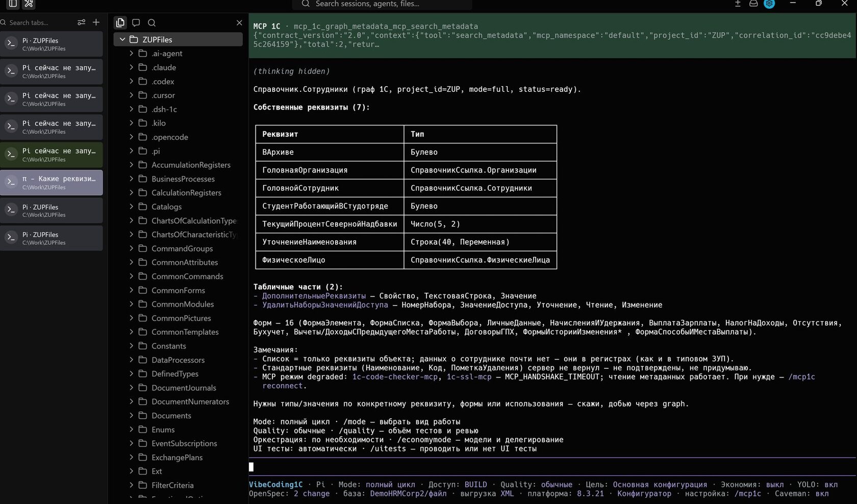The image size is (857, 504).
Task: Select the CommonForms tree item
Action: tap(178, 290)
